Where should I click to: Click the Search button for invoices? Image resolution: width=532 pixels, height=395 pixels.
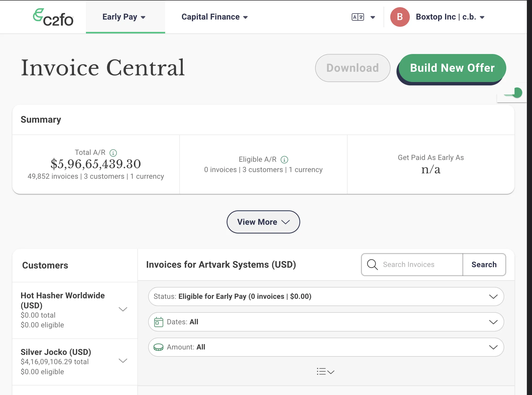pyautogui.click(x=484, y=265)
